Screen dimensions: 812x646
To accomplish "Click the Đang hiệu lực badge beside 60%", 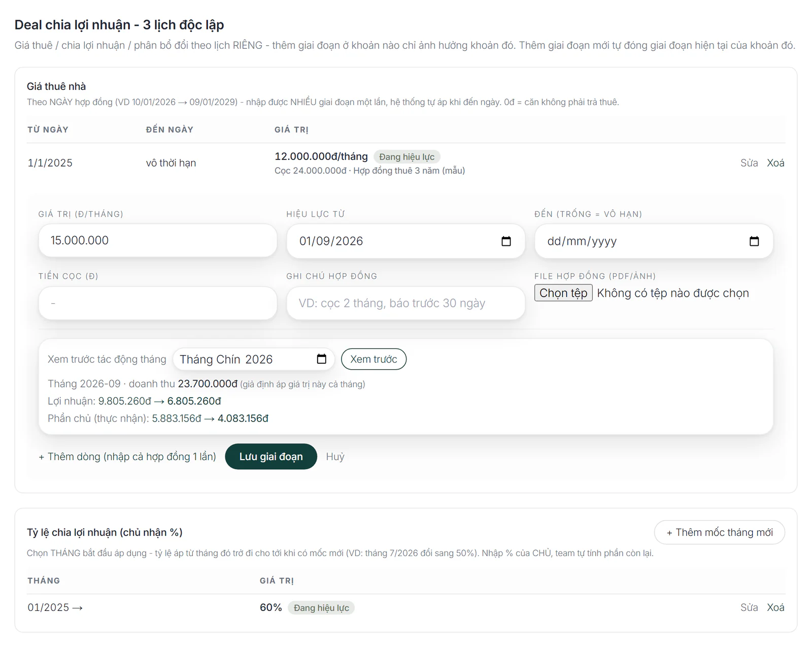I will pyautogui.click(x=321, y=608).
